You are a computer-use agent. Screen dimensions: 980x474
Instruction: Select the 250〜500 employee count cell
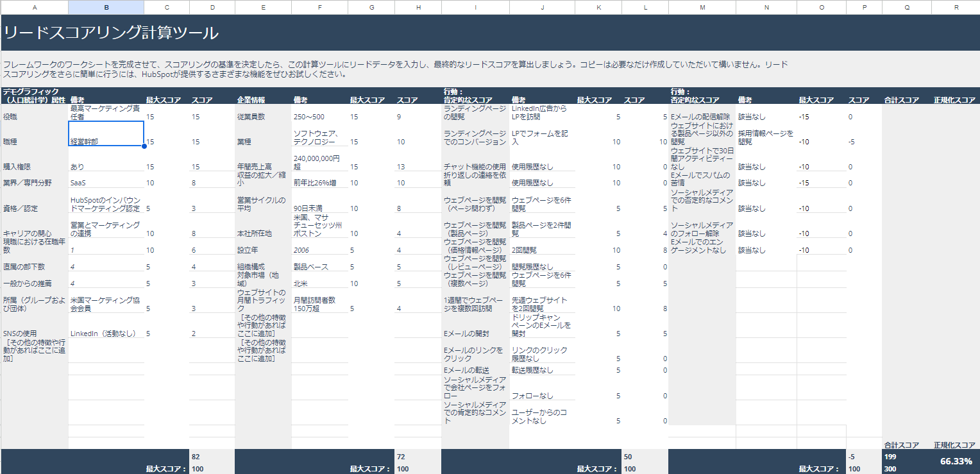click(319, 117)
